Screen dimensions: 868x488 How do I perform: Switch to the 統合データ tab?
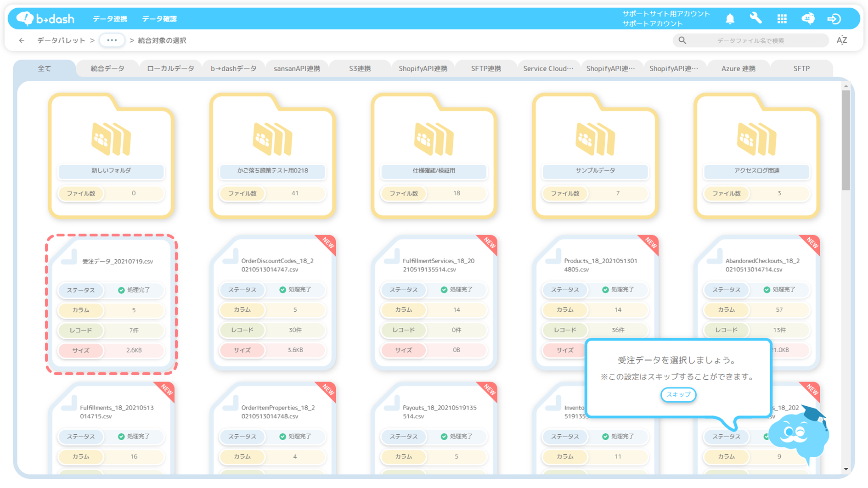click(x=107, y=68)
